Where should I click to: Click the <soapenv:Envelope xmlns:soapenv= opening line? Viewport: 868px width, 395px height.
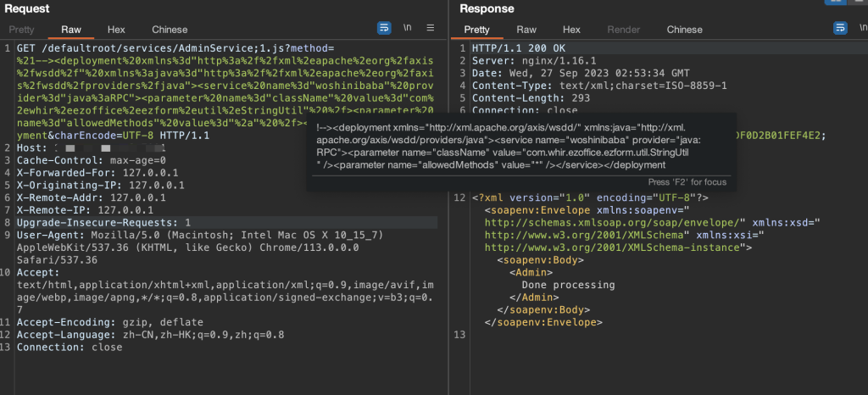pos(587,210)
